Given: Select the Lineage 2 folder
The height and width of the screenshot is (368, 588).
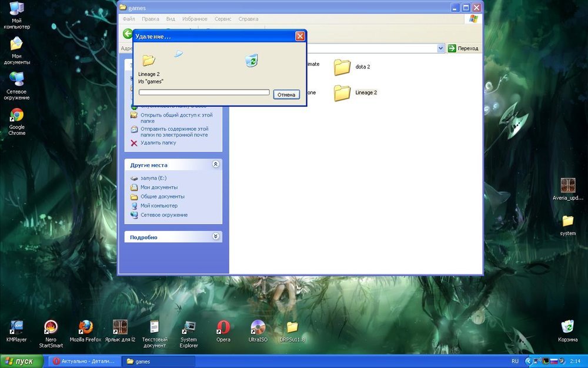Looking at the screenshot, I should 342,93.
